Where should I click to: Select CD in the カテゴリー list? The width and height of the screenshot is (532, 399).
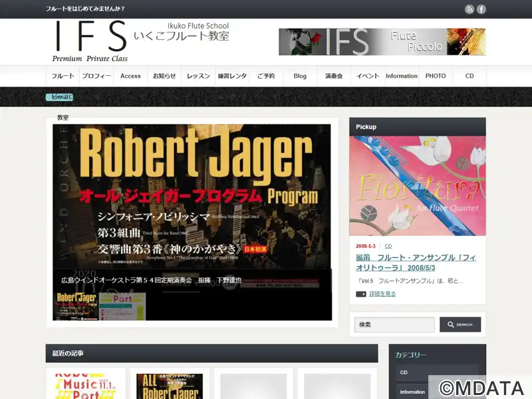[404, 372]
